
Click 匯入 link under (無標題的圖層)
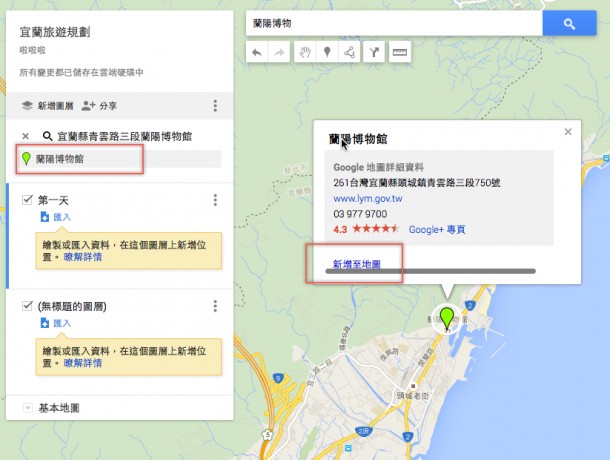click(x=62, y=323)
